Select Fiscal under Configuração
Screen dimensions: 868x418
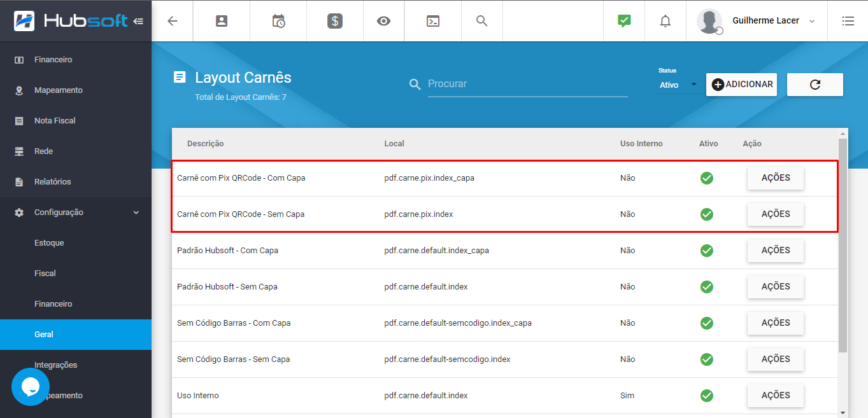pyautogui.click(x=76, y=274)
